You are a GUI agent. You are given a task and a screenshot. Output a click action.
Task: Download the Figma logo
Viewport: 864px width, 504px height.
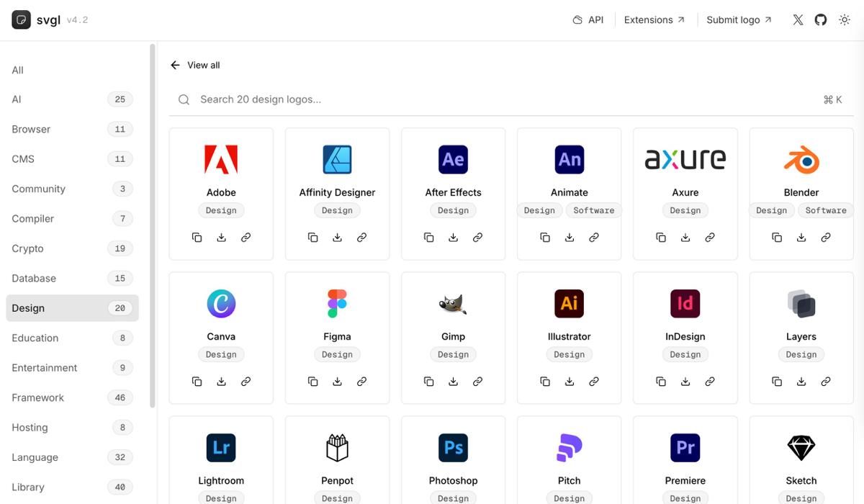click(x=337, y=382)
